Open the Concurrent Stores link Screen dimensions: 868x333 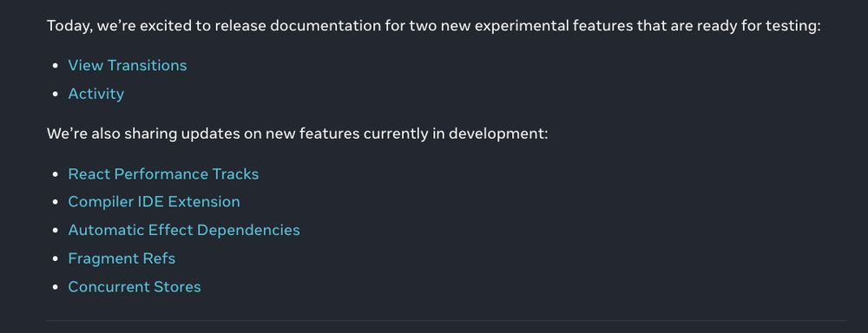pyautogui.click(x=135, y=286)
